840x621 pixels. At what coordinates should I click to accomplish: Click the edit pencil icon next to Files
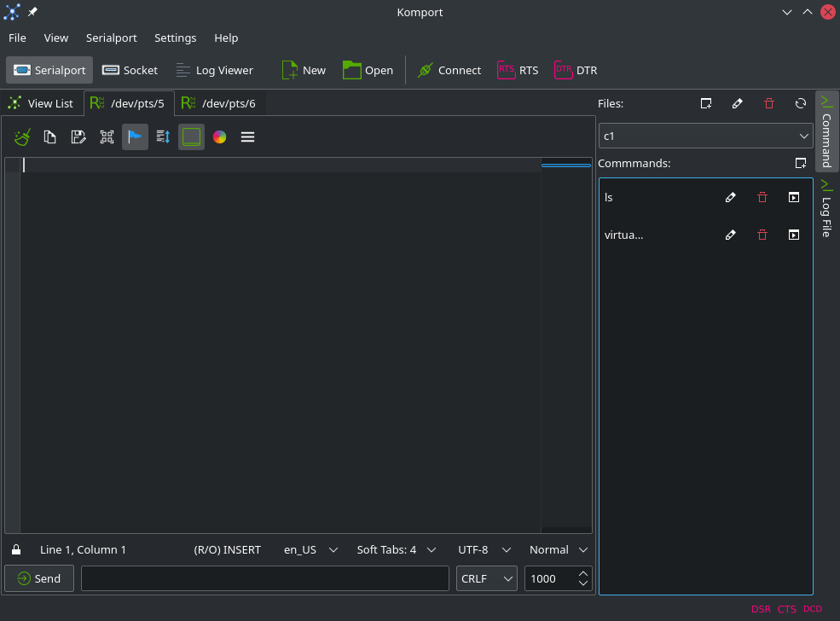pos(738,103)
